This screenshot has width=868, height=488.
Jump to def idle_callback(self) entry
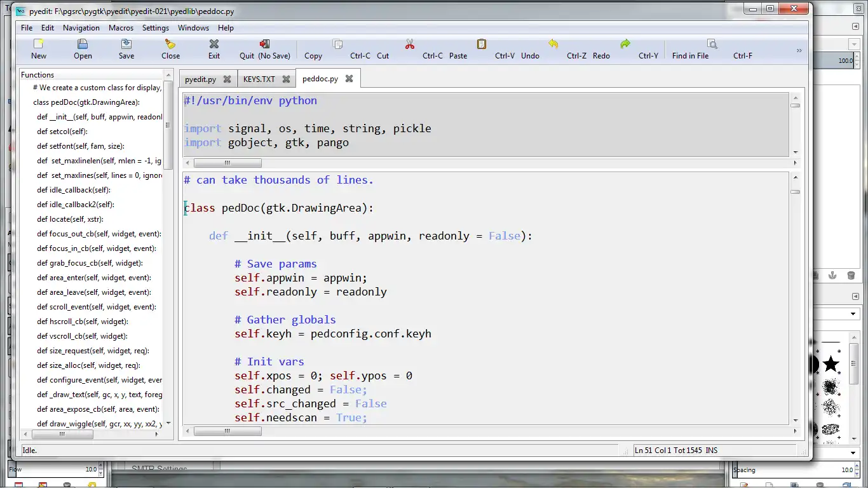coord(74,190)
